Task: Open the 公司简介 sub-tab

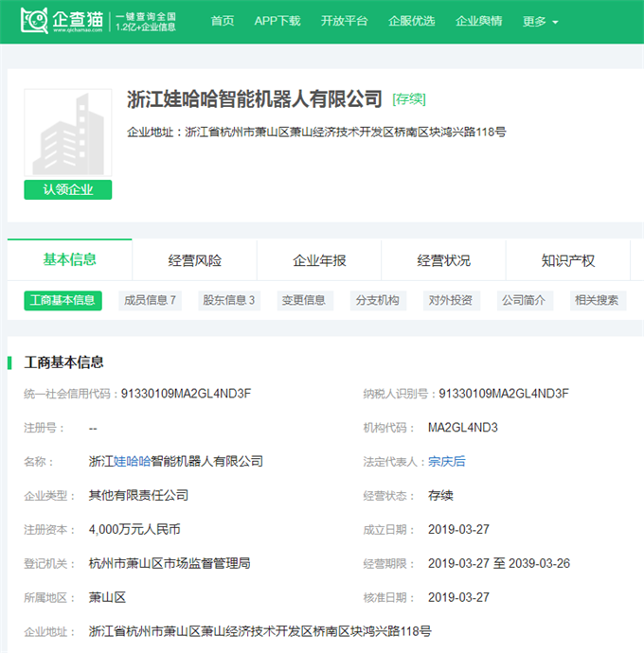Action: point(525,300)
